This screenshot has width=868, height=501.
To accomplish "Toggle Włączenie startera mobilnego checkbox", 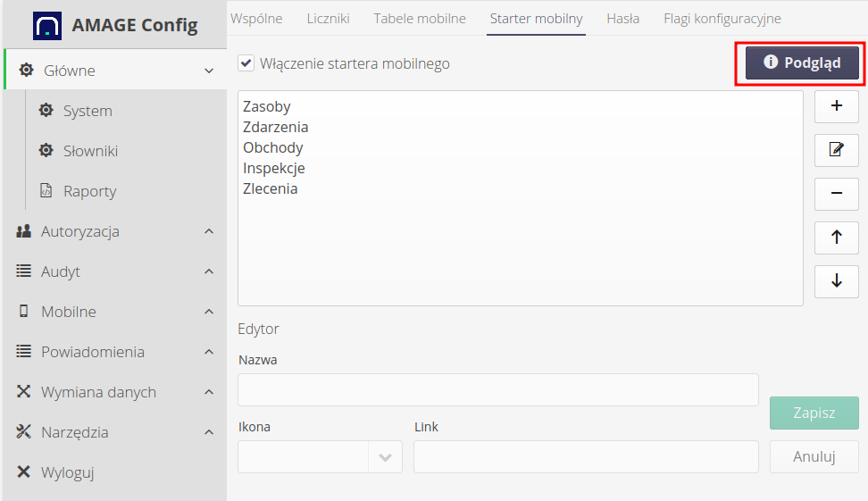I will pos(246,63).
